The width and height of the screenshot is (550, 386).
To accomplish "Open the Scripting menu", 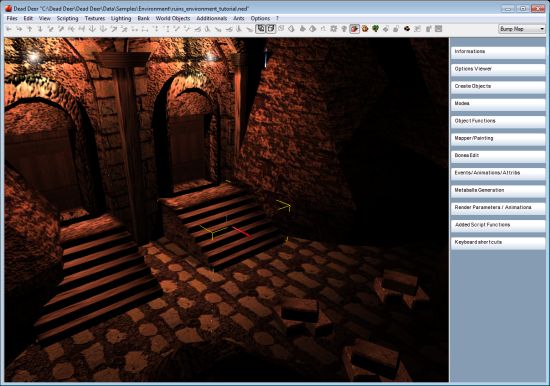I will coord(67,18).
